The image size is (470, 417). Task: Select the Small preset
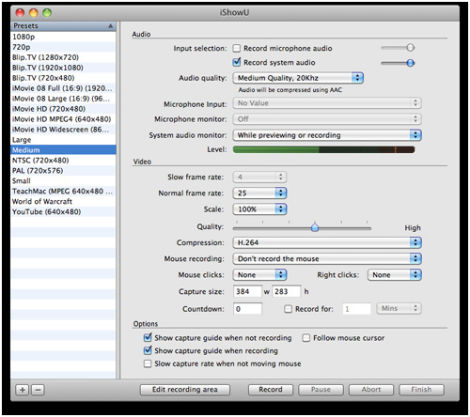[x=63, y=181]
